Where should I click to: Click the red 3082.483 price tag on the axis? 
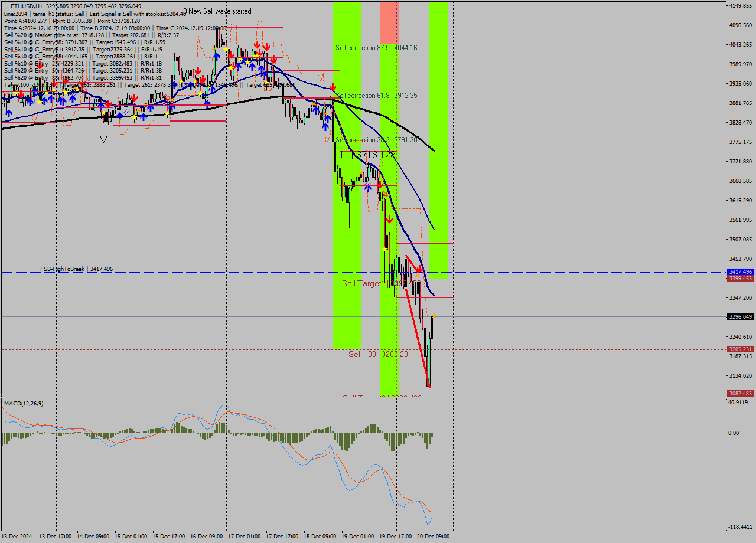tap(741, 394)
